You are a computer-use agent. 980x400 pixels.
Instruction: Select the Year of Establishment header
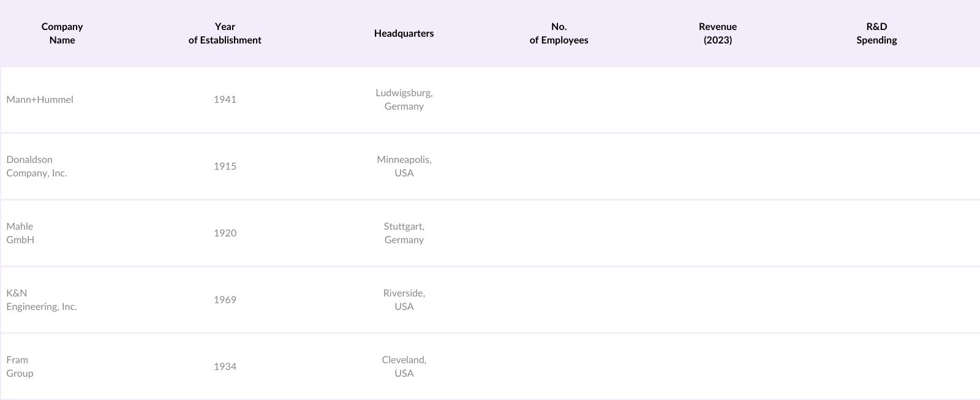click(225, 34)
